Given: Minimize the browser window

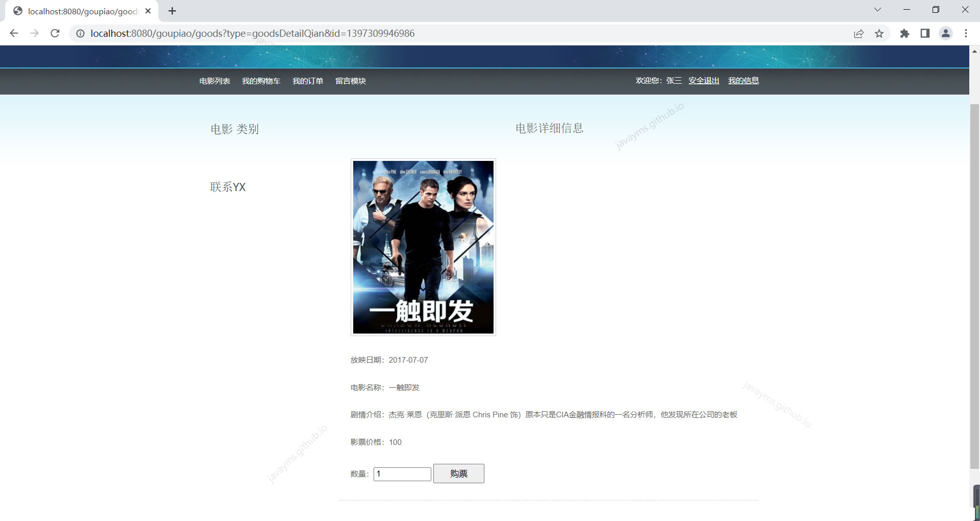Looking at the screenshot, I should 906,10.
